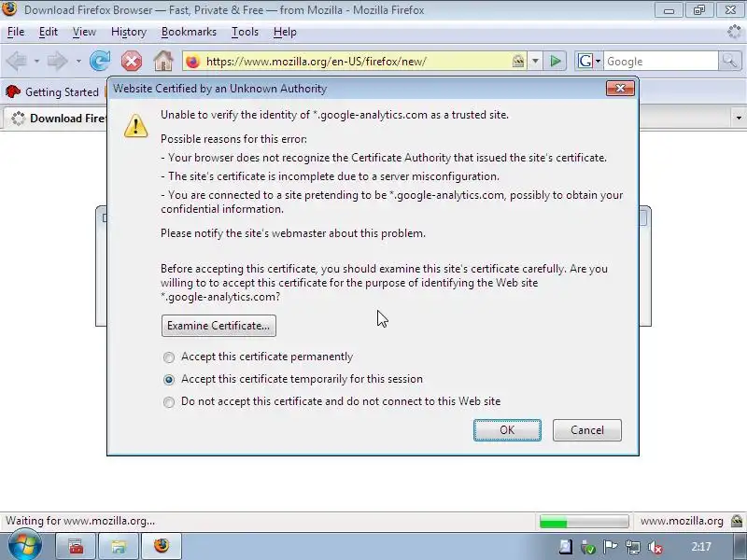Click the page loading progress bar
Viewport: 747px width, 560px height.
[584, 522]
